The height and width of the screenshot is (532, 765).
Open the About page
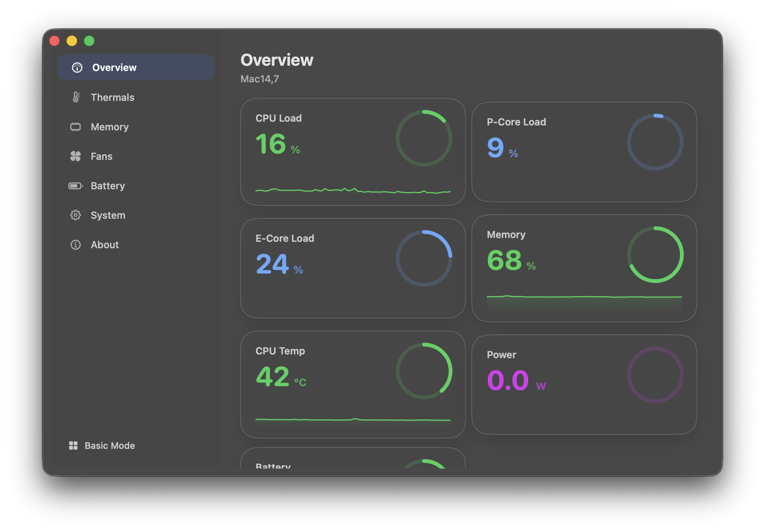(104, 245)
